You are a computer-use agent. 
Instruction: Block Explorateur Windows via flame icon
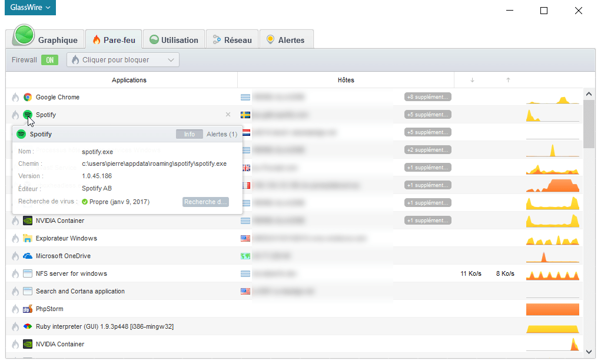point(15,239)
